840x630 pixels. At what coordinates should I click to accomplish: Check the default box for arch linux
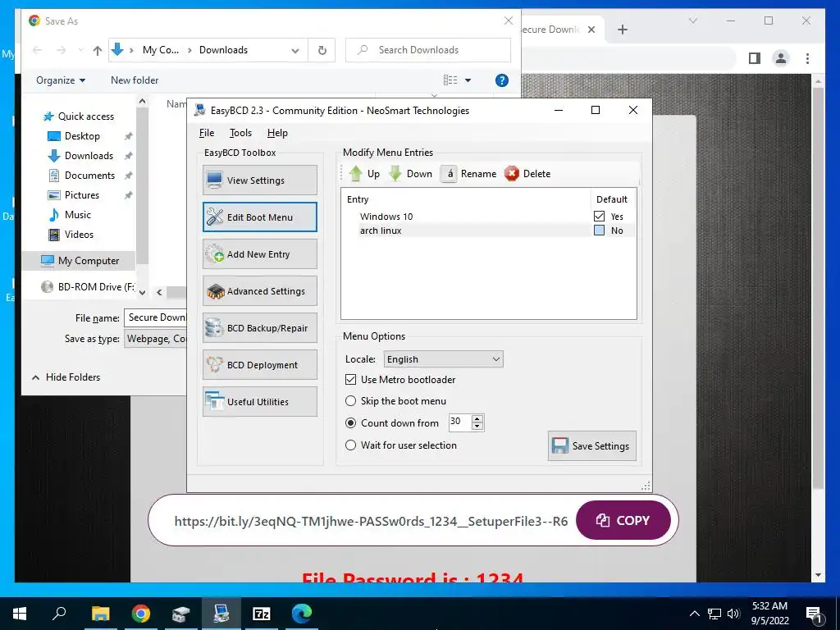(x=599, y=231)
